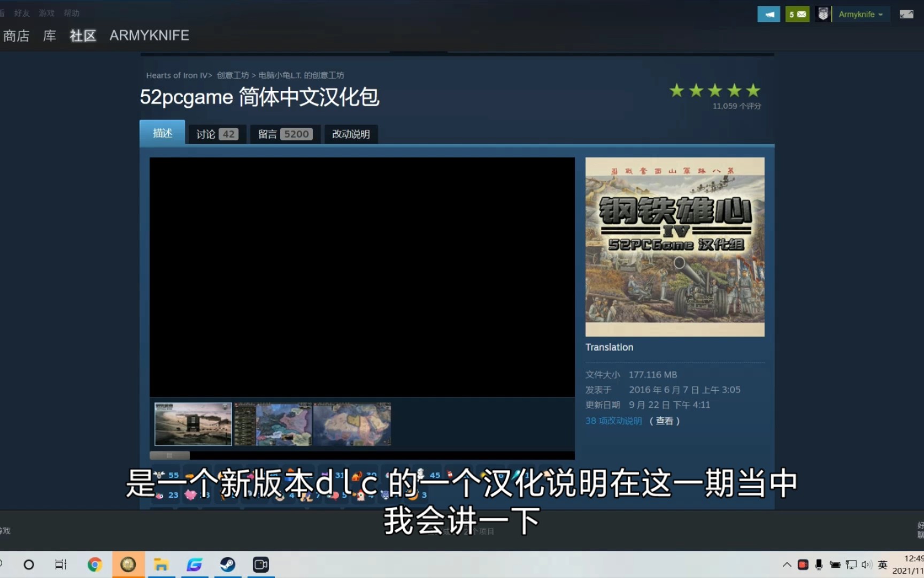Click the 11,059 个评分 ratings count
Screen dimensions: 924x578
[737, 106]
